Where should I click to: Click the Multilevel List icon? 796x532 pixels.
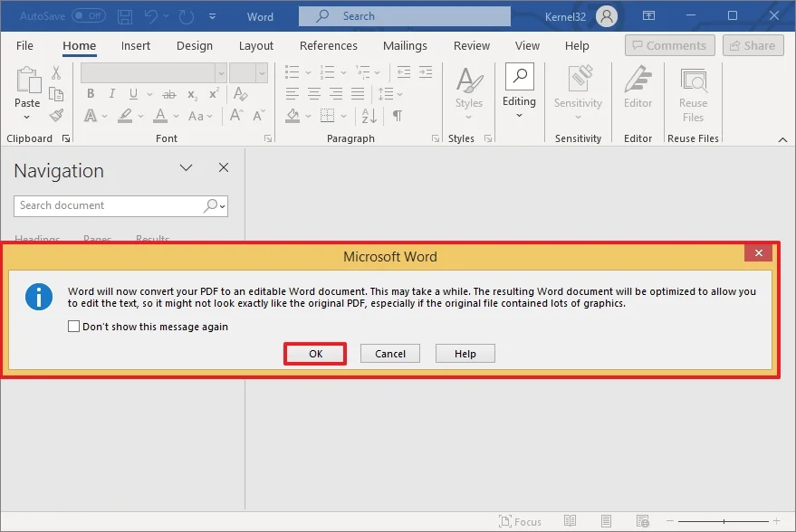point(363,72)
